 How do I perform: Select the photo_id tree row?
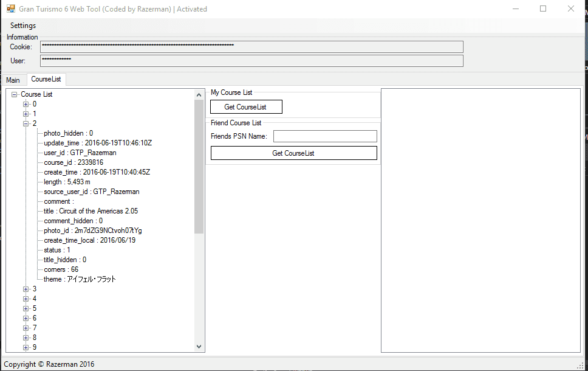(x=92, y=231)
